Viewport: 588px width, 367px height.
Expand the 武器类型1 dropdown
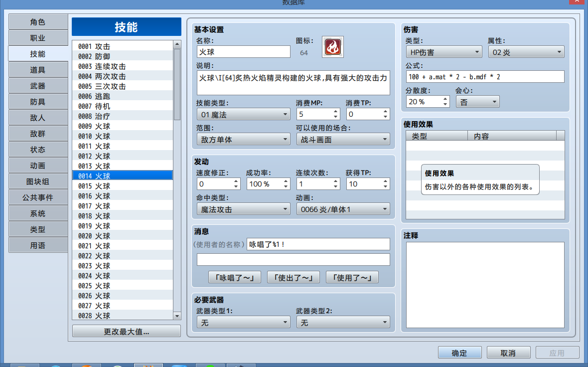[x=243, y=322]
